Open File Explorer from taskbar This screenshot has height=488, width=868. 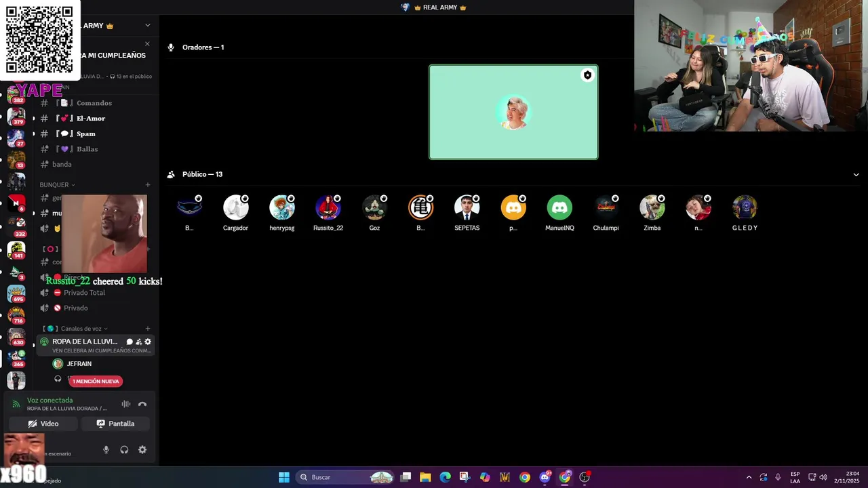tap(425, 477)
